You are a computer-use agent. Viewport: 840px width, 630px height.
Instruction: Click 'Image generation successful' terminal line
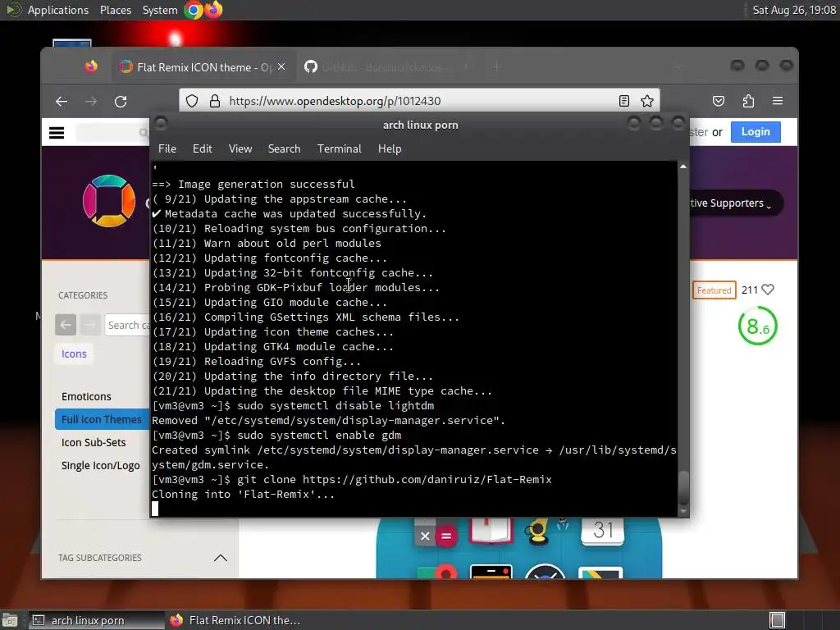tap(253, 185)
